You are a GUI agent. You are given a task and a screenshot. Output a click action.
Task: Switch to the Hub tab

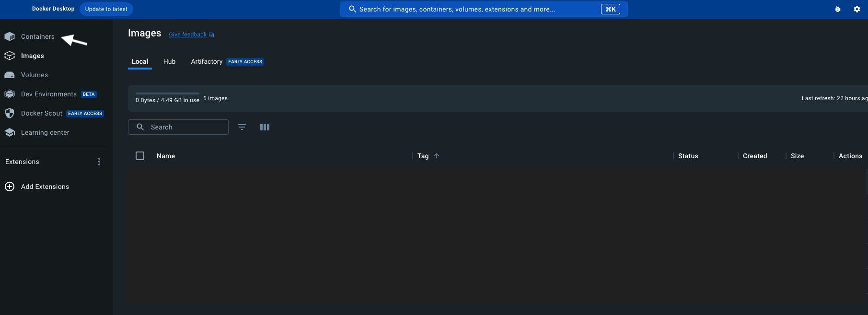(169, 62)
